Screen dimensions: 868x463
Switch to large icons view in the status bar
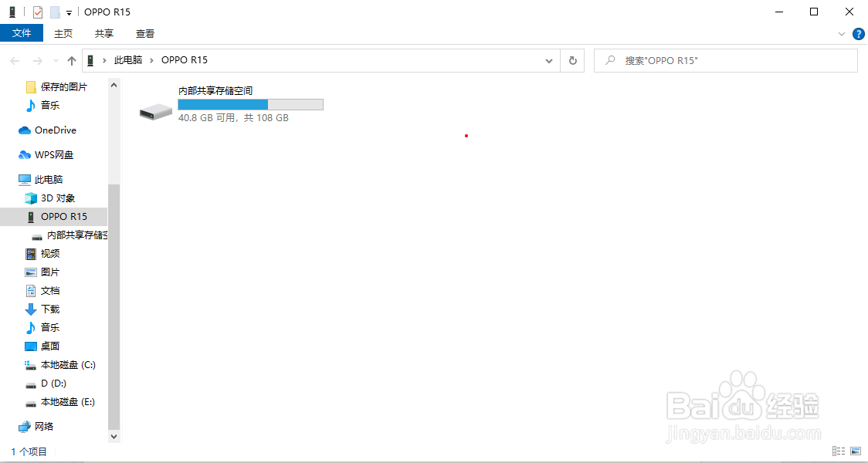[855, 452]
